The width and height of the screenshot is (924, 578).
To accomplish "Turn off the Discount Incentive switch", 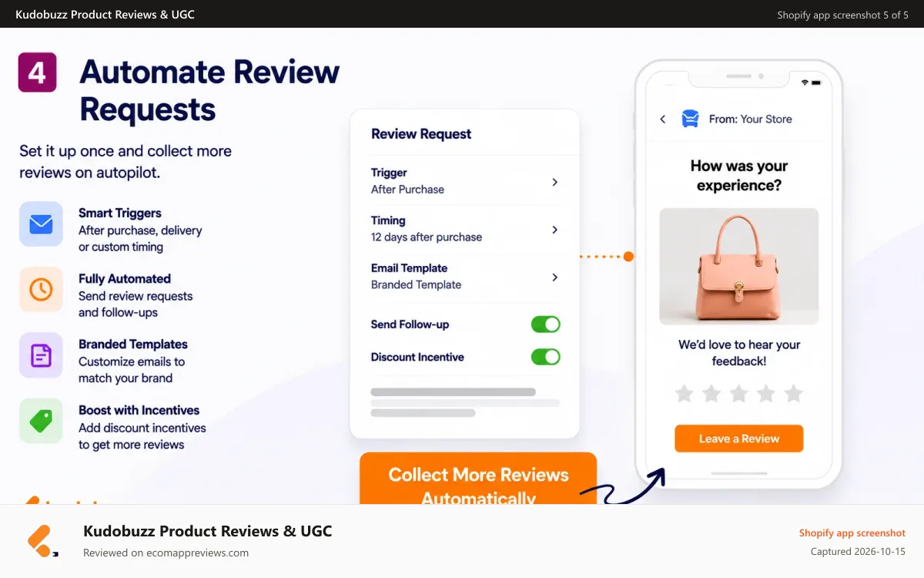I will [x=546, y=357].
